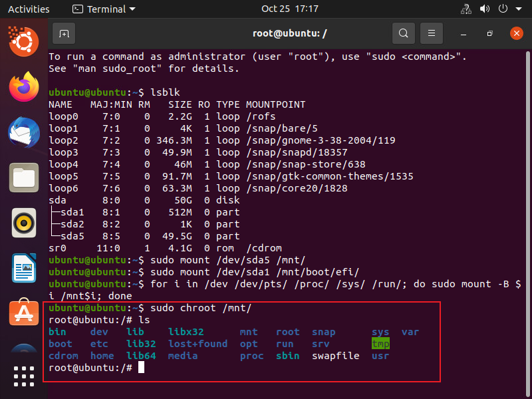Click the terminal search icon

[x=403, y=33]
